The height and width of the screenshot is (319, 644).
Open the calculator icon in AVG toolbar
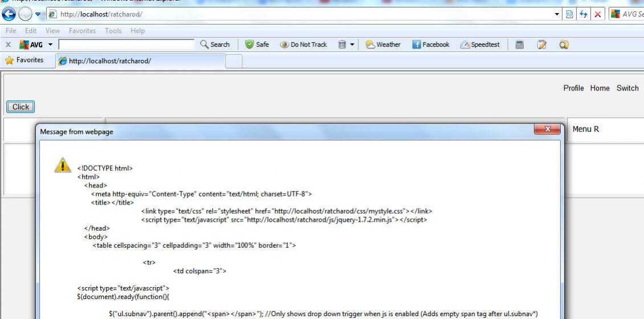tap(520, 44)
